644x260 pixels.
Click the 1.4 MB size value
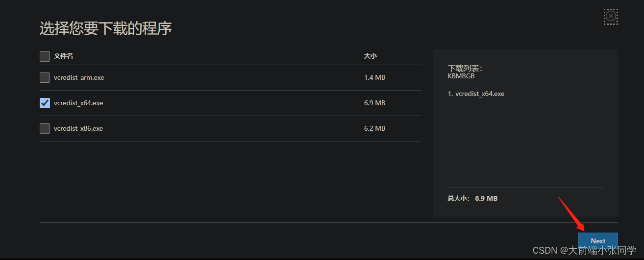[x=374, y=77]
